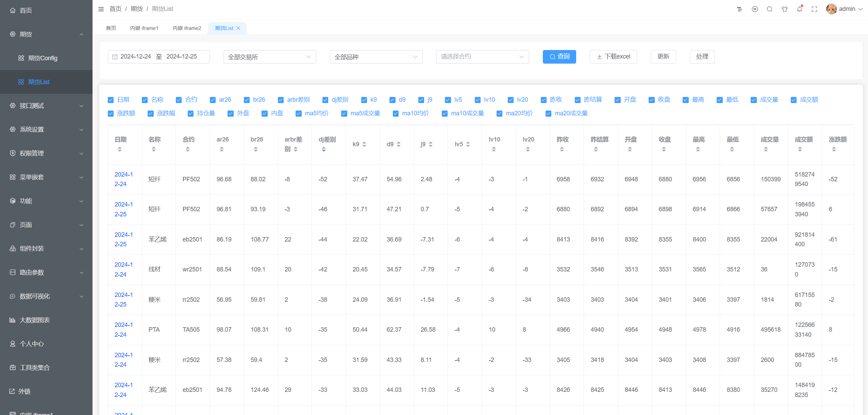868x415 pixels.
Task: Click the 下载excel button
Action: pos(613,57)
